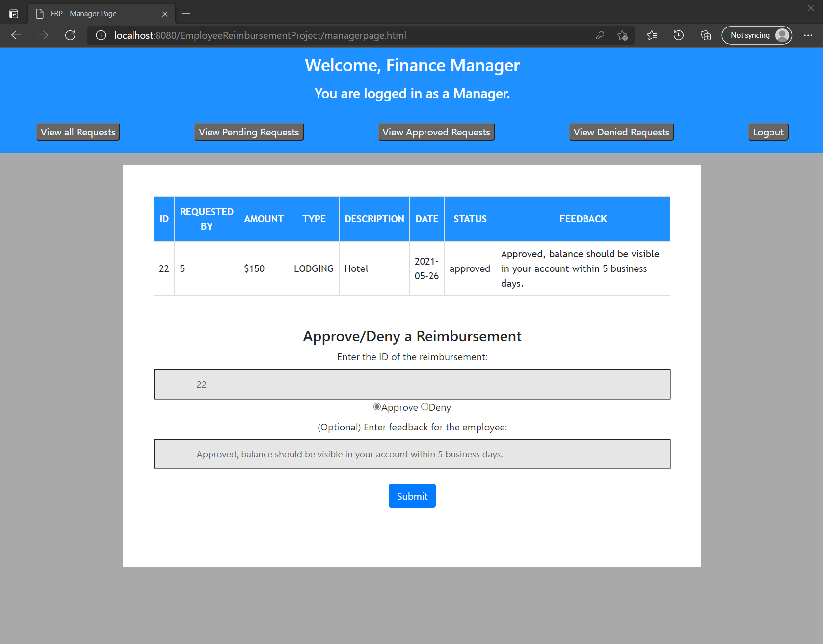Add this page to favorites

[x=622, y=35]
